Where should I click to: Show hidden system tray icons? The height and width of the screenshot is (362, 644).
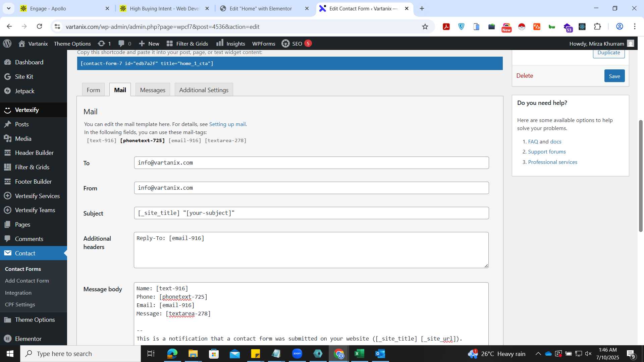tap(538, 354)
